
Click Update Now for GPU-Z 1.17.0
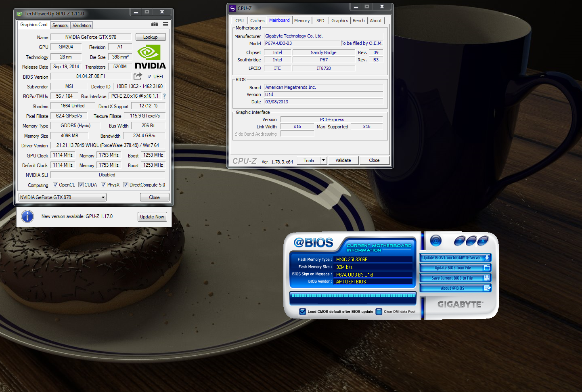click(x=152, y=217)
